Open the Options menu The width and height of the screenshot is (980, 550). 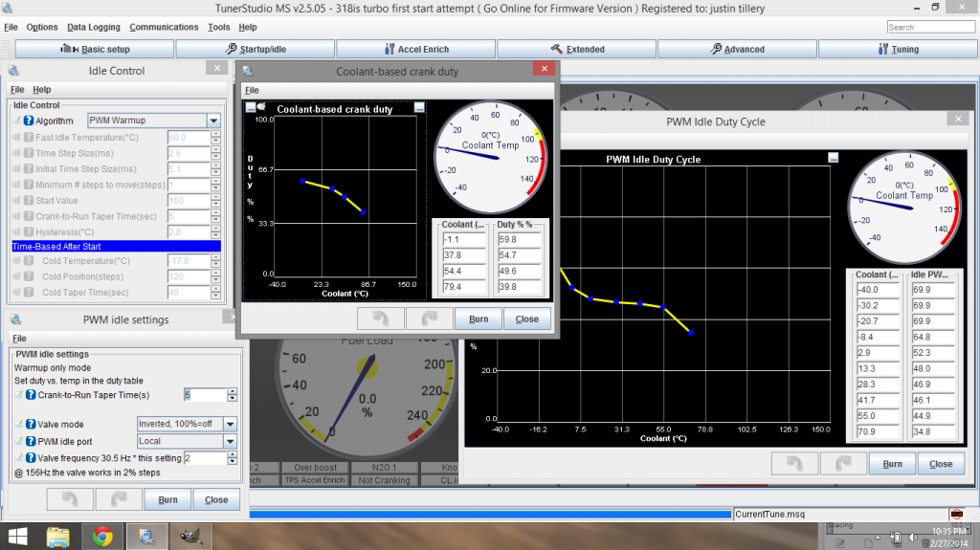pyautogui.click(x=42, y=27)
